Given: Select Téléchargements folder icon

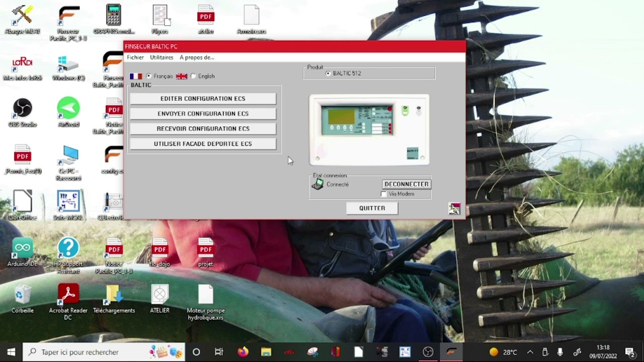Looking at the screenshot, I should tap(114, 299).
